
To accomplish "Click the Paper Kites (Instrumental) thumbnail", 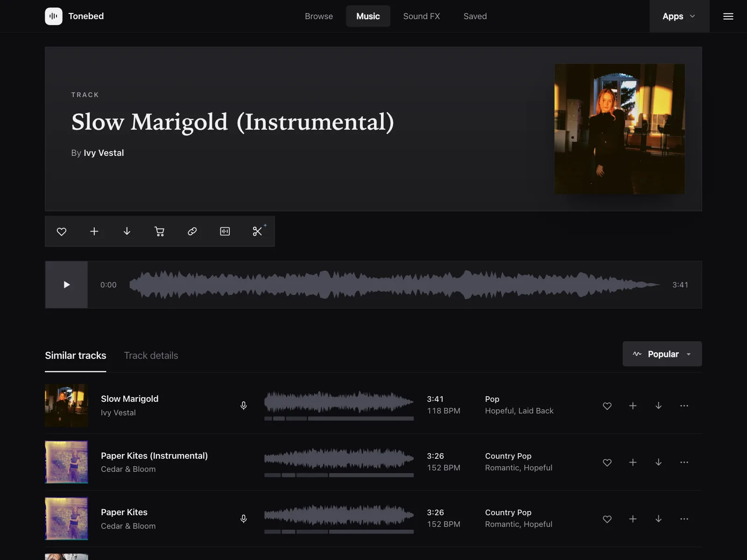I will tap(66, 462).
